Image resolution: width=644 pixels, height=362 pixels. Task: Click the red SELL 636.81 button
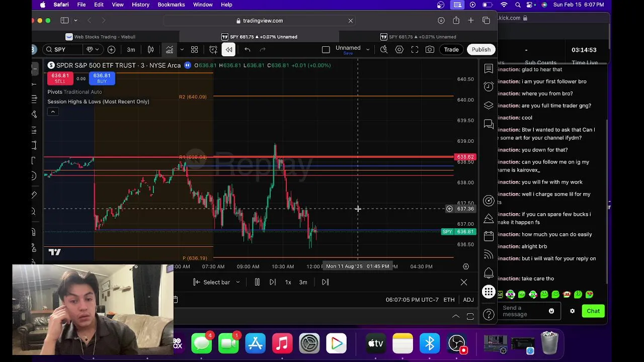(60, 78)
